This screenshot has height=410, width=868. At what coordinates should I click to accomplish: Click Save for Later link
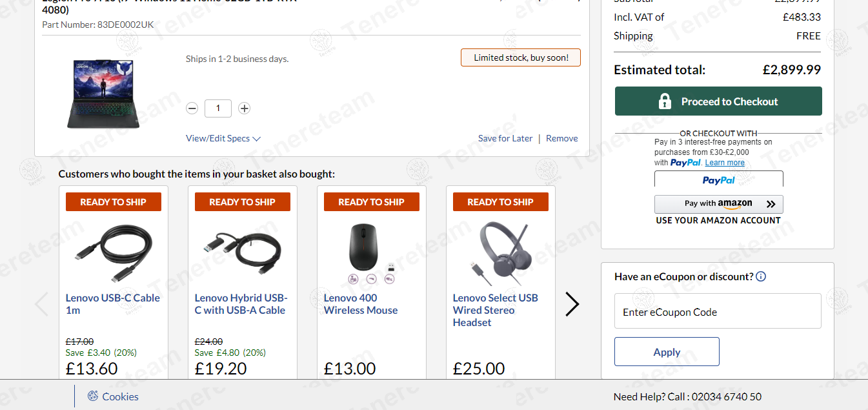tap(505, 138)
